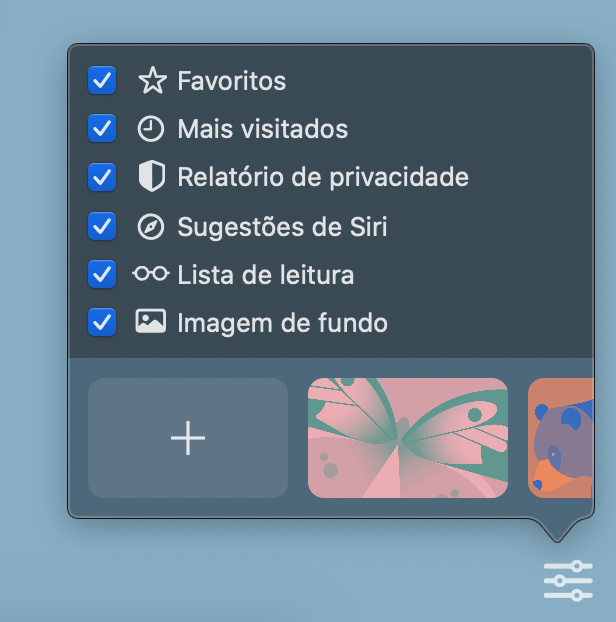
Task: Choose the orange bear background image
Action: [561, 438]
